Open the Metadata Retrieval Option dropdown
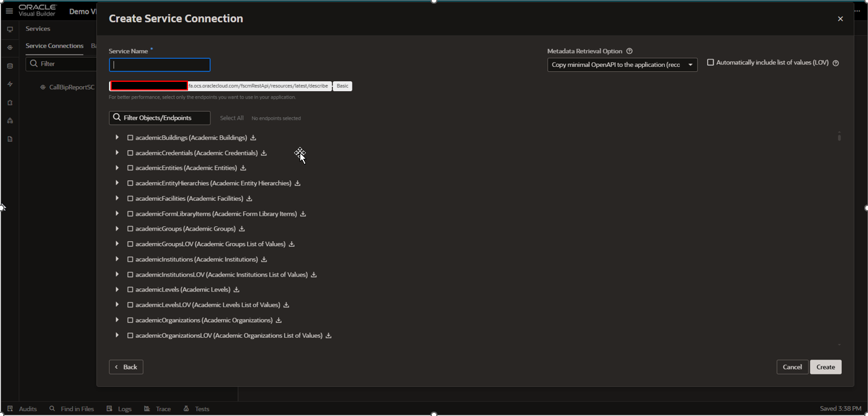Screen dimensions: 868x416 click(622, 65)
